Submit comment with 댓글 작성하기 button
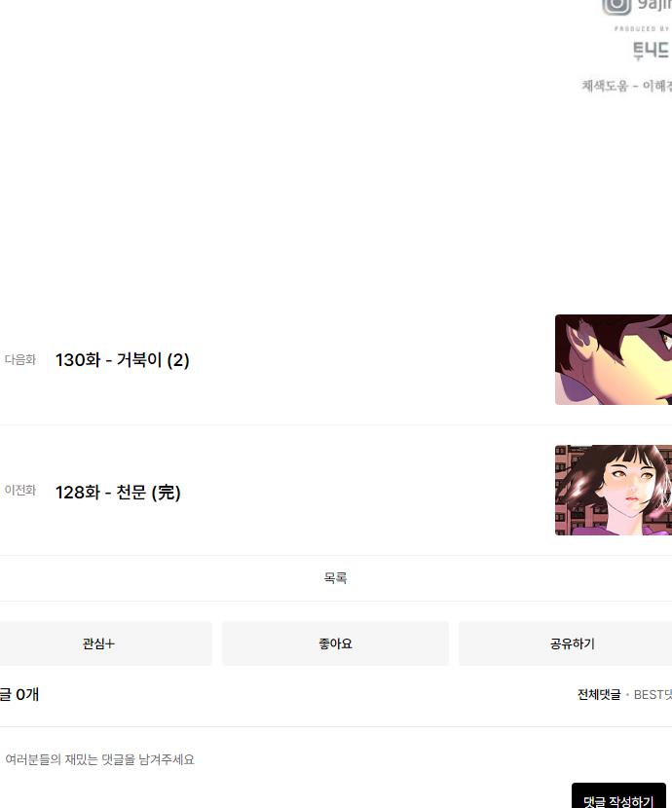Image resolution: width=672 pixels, height=808 pixels. coord(618,797)
